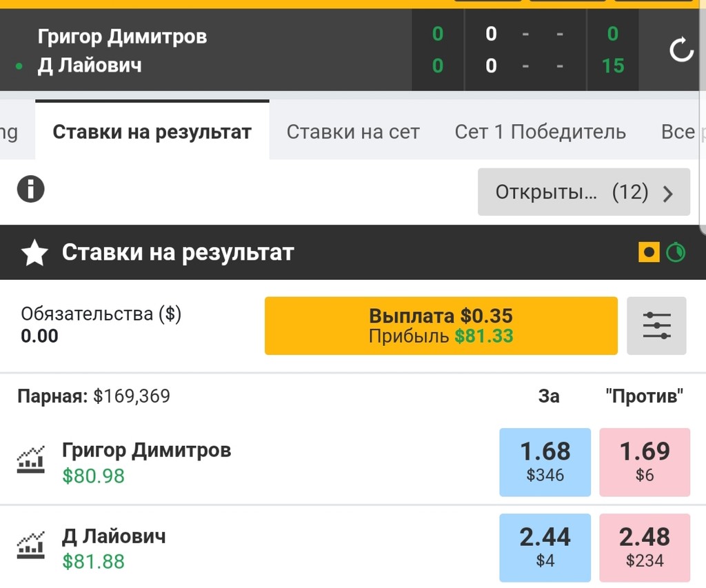Switch to the Ставки на сет tab

pos(353,132)
